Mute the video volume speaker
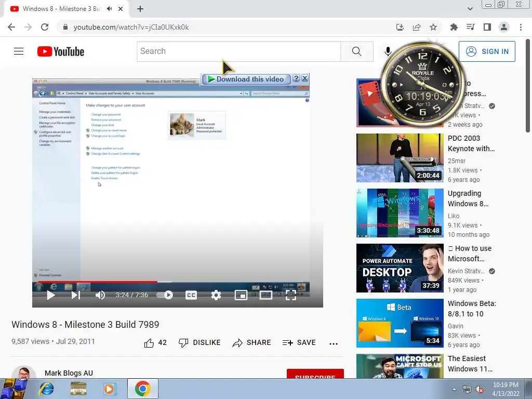Image resolution: width=532 pixels, height=399 pixels. click(x=100, y=295)
